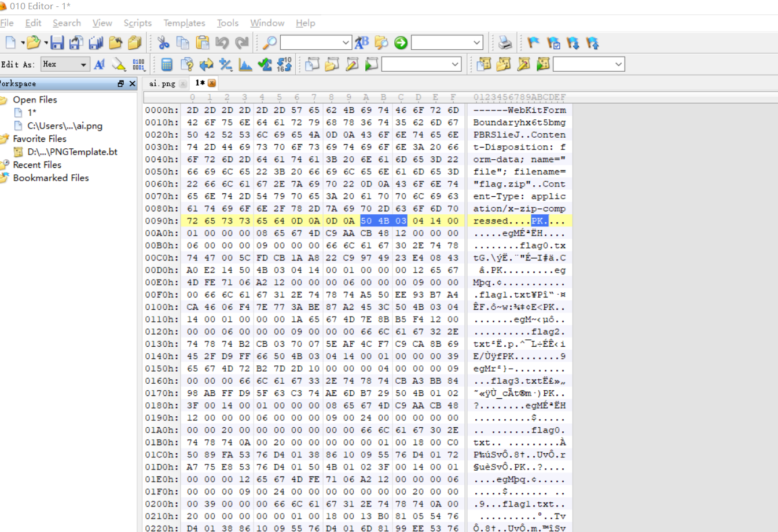The image size is (778, 532).
Task: Select the 1* file in Open Files
Action: pyautogui.click(x=32, y=112)
